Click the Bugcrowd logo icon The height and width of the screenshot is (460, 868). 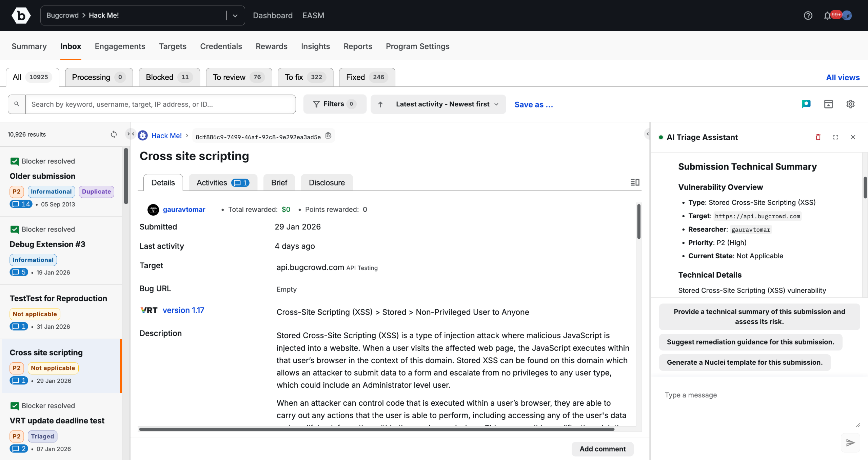coord(21,16)
